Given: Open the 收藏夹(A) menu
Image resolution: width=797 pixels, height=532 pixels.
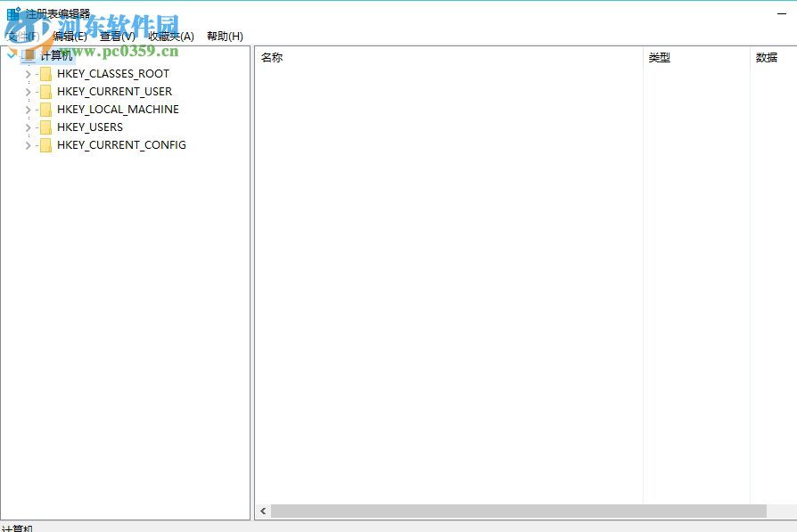Looking at the screenshot, I should click(x=171, y=36).
